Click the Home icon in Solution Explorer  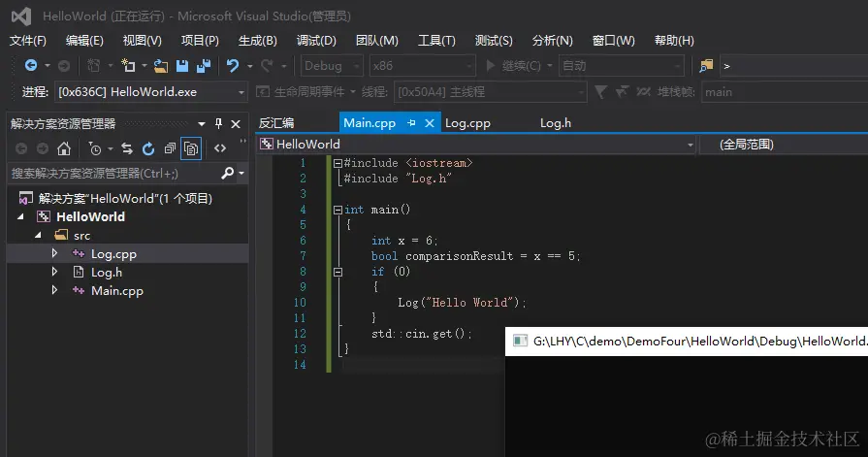pos(64,148)
